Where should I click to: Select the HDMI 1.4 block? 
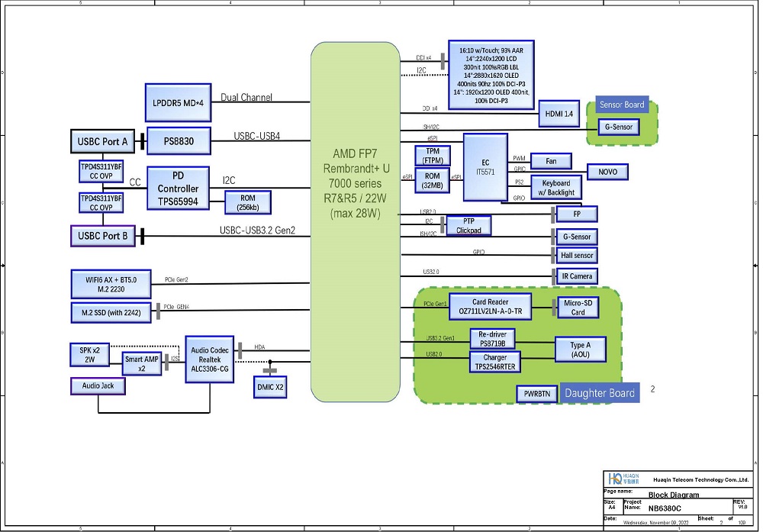click(559, 114)
